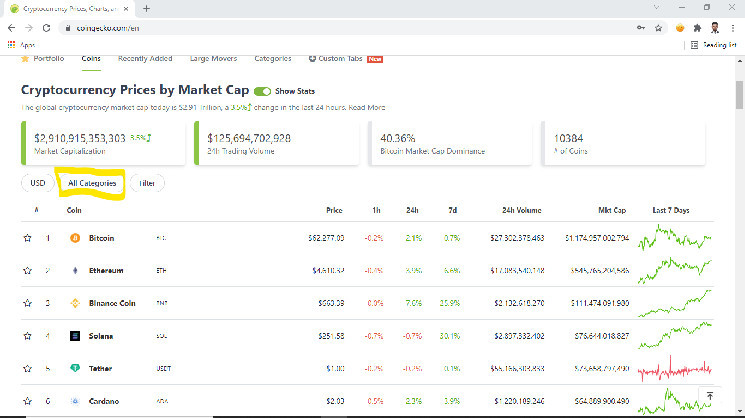Click the scroll-to-top arrow button

[709, 397]
